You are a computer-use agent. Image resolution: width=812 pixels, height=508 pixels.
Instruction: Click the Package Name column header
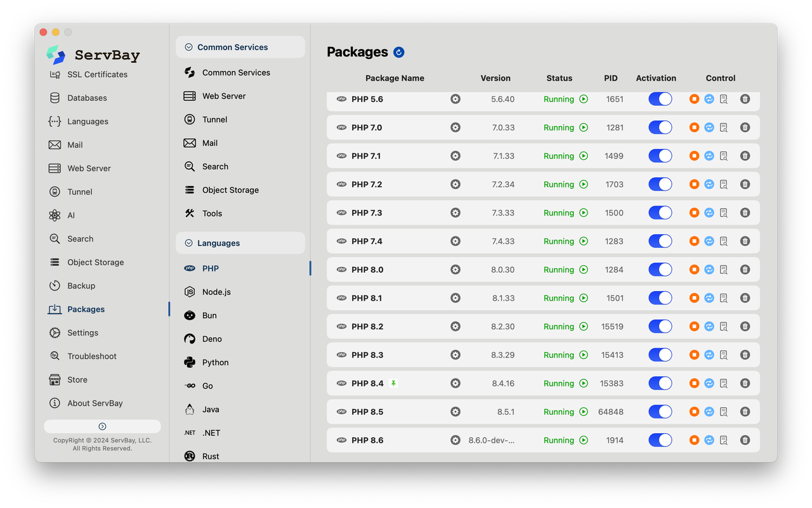395,78
